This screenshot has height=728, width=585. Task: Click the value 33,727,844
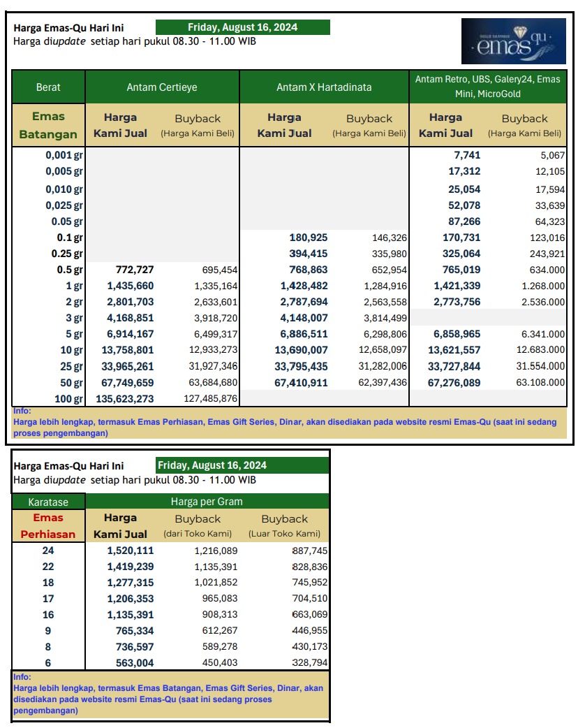454,367
